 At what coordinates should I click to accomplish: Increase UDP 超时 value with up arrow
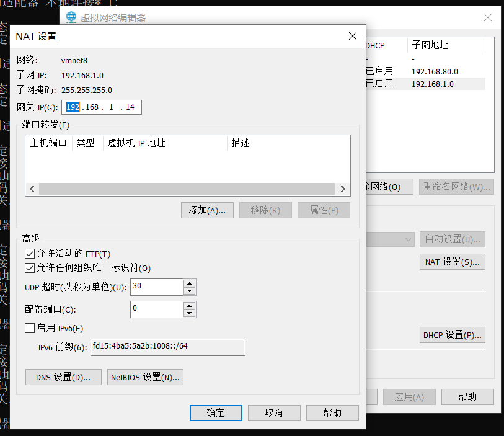pyautogui.click(x=189, y=283)
